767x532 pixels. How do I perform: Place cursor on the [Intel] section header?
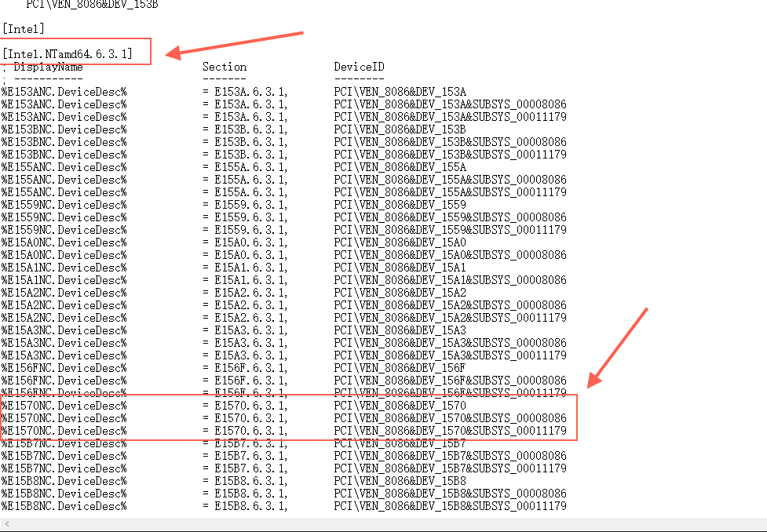pyautogui.click(x=24, y=29)
